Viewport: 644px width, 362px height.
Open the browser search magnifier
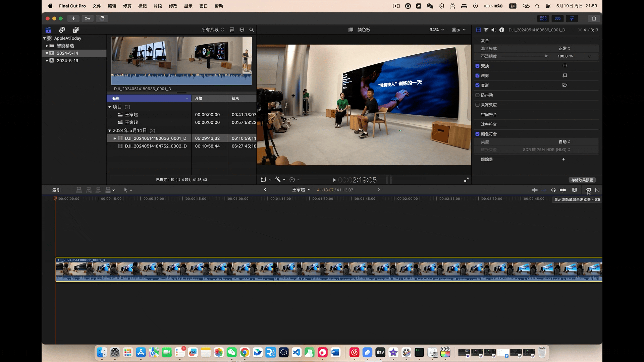tap(252, 30)
